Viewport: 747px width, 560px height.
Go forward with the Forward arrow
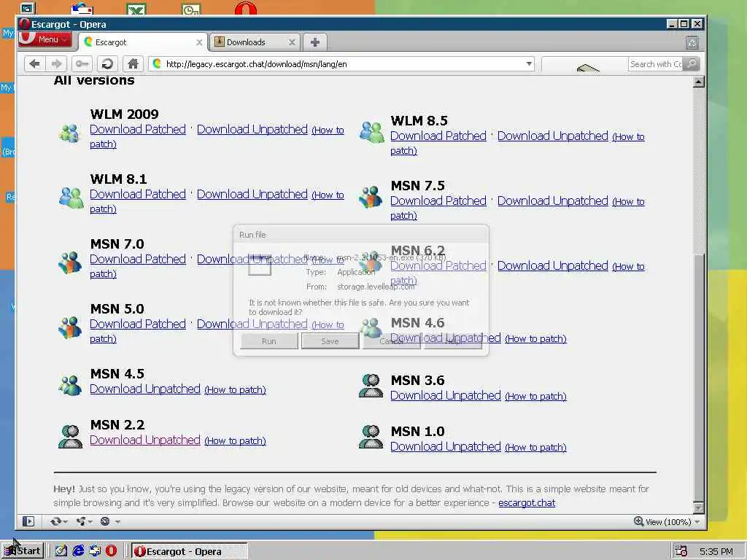[x=56, y=63]
